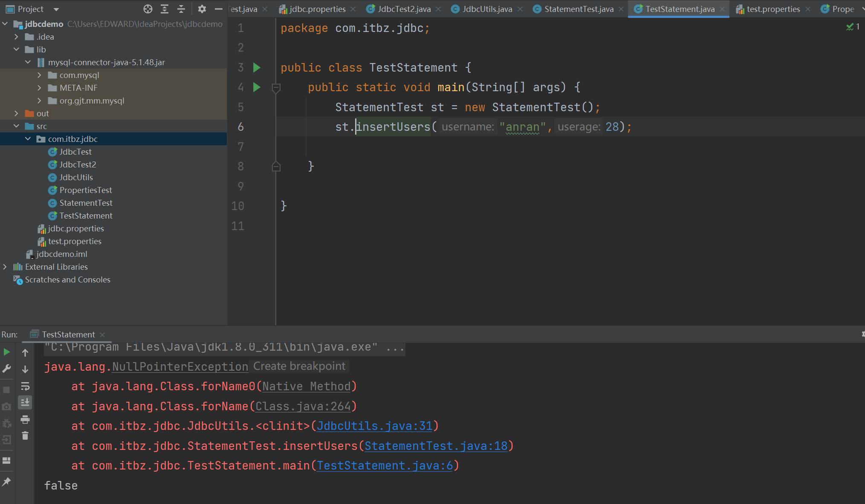The width and height of the screenshot is (865, 504).
Task: Open TestStatement.java:6 stack trace link
Action: click(x=385, y=466)
